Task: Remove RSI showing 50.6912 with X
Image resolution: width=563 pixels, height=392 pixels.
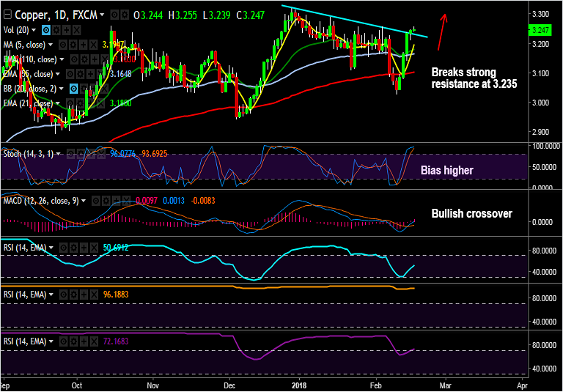Action: [94, 248]
